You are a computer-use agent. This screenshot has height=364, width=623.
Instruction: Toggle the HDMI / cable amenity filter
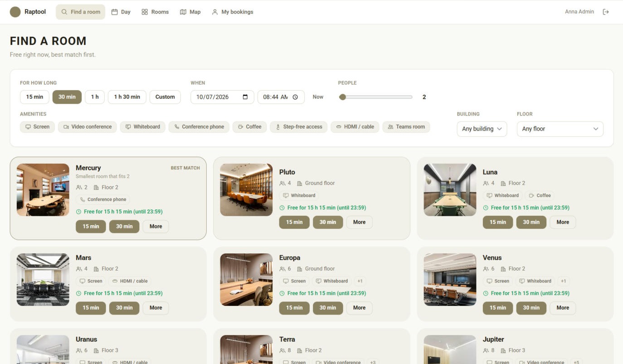(355, 127)
